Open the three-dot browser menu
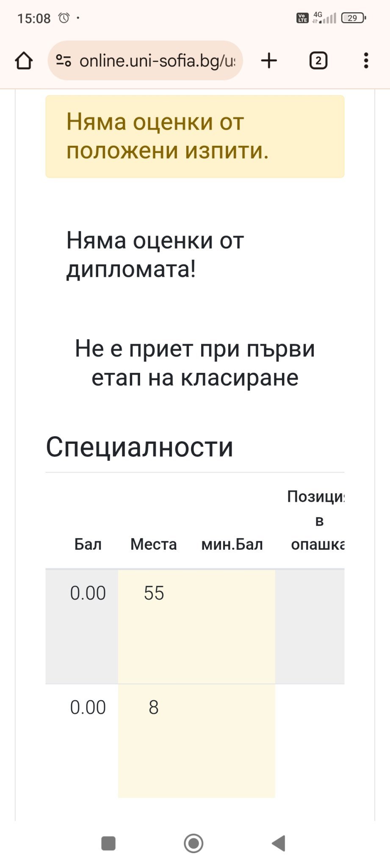This screenshot has height=868, width=390. [x=366, y=61]
